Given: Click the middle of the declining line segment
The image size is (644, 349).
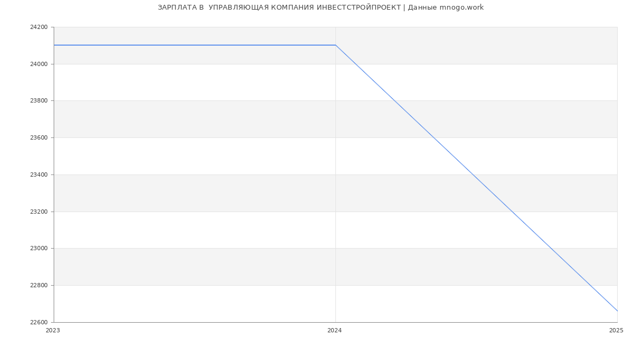Looking at the screenshot, I should point(477,178).
